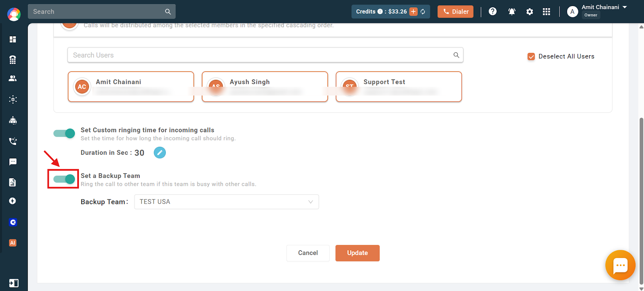Open the notifications bell icon
The image size is (644, 291).
coord(512,12)
